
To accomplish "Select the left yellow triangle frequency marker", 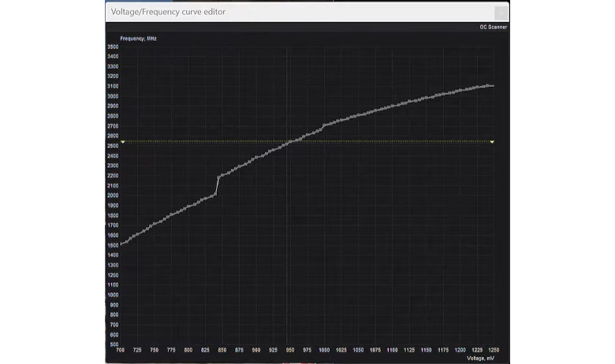I will (123, 142).
